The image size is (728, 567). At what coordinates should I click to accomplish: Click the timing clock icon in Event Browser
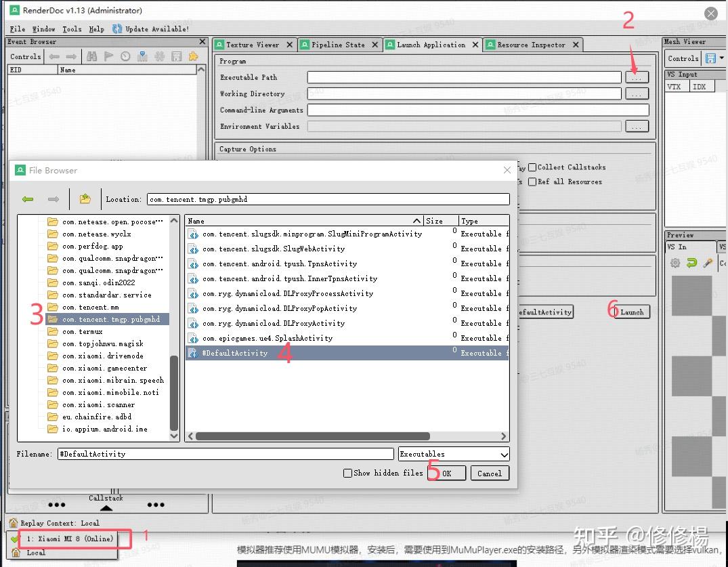click(125, 57)
